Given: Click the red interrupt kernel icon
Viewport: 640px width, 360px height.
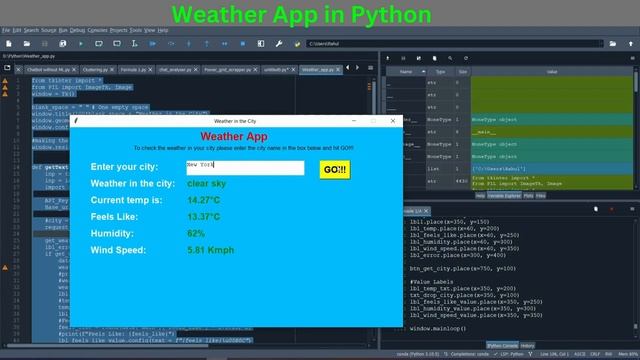Looking at the screenshot, I should click(x=611, y=209).
